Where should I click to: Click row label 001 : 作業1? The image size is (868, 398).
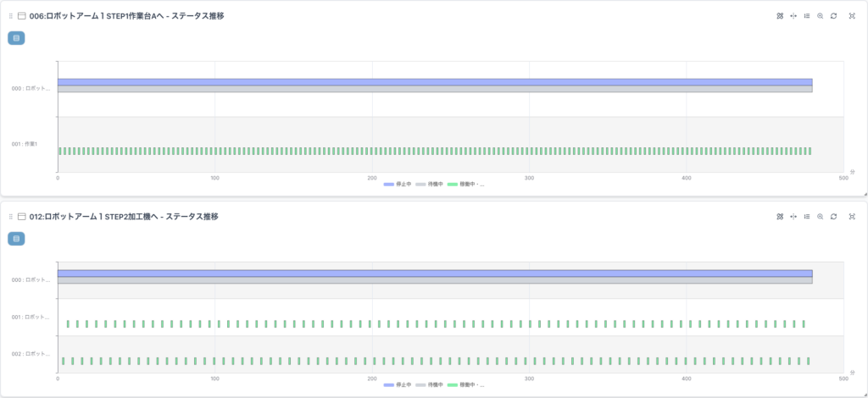25,144
